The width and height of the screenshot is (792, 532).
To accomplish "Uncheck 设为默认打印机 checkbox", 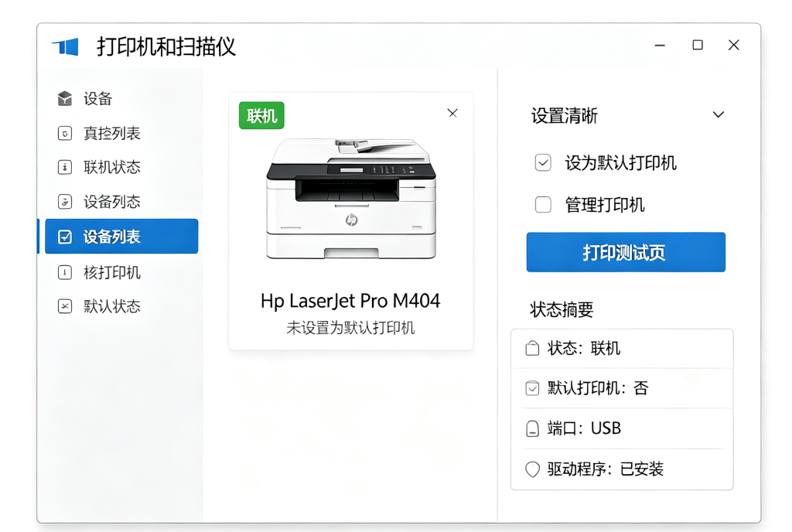I will click(543, 163).
